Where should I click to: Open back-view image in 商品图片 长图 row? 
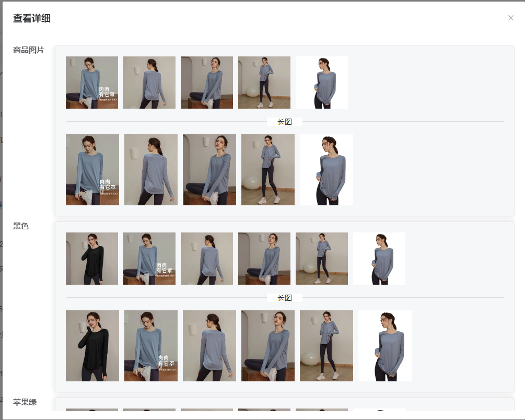tap(151, 170)
